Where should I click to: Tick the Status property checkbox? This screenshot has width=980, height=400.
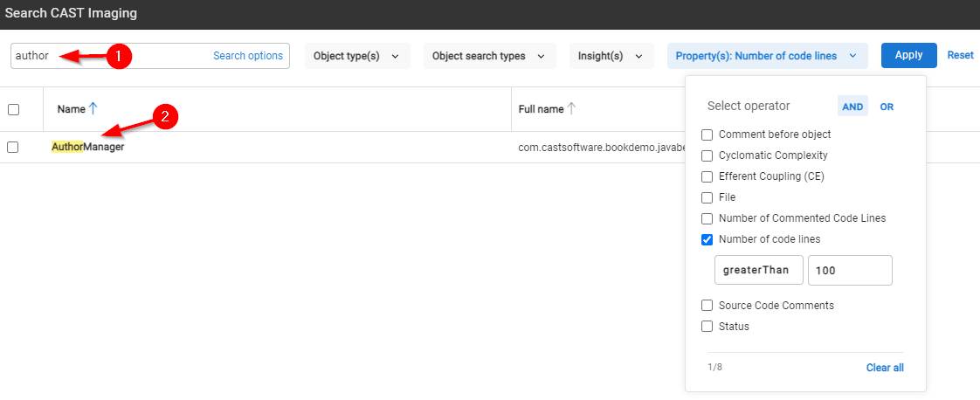click(707, 327)
